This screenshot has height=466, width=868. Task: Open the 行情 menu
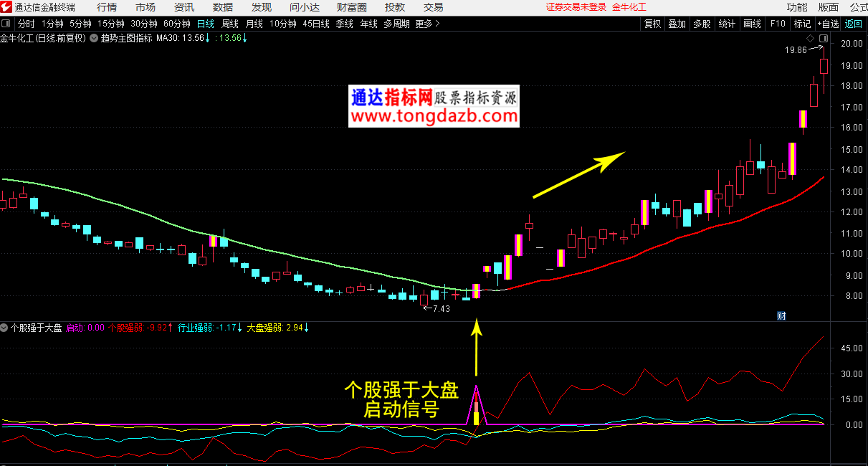click(x=107, y=7)
